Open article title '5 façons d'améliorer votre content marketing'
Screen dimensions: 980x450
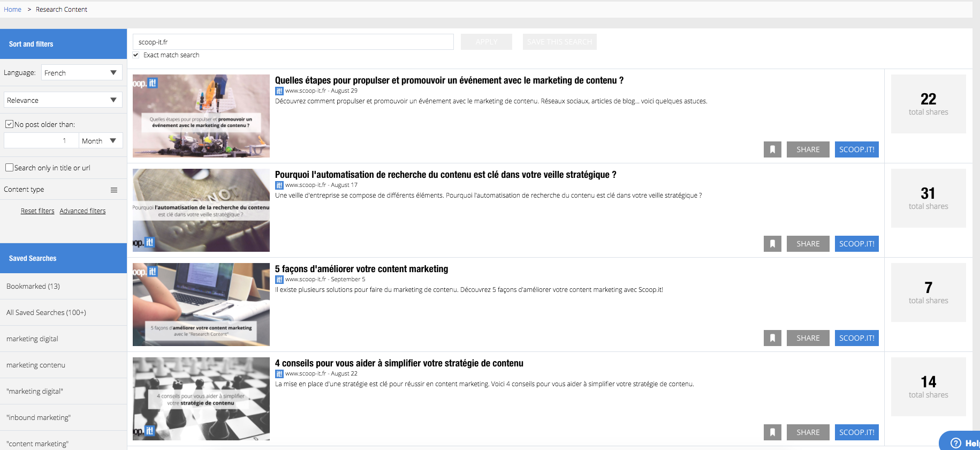[361, 269]
